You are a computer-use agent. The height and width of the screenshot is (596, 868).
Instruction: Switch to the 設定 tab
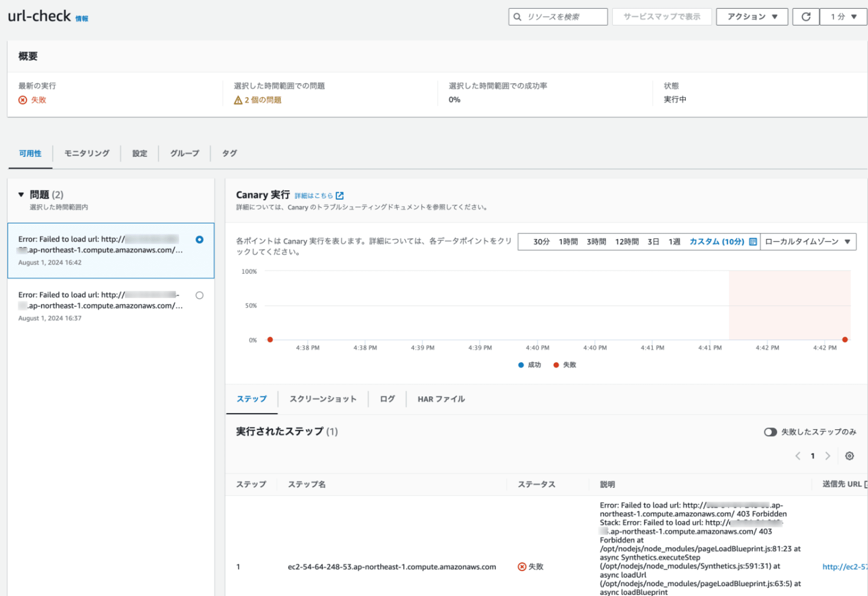pyautogui.click(x=140, y=153)
